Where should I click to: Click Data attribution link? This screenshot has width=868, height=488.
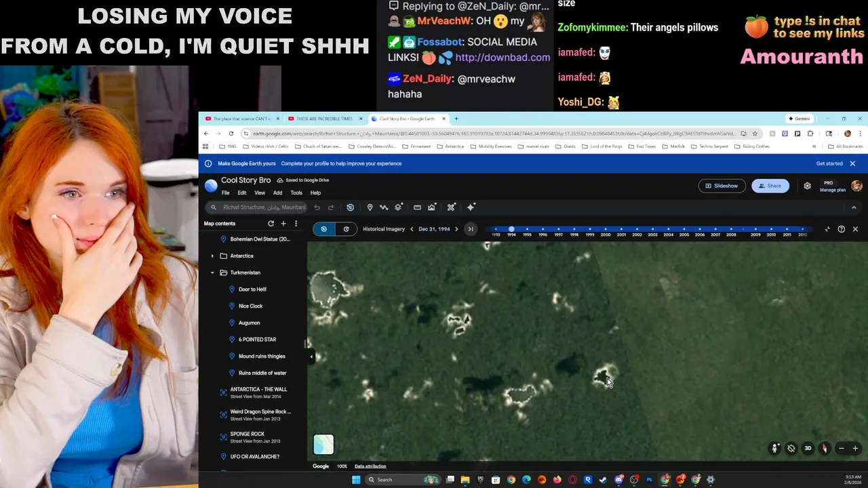click(370, 466)
